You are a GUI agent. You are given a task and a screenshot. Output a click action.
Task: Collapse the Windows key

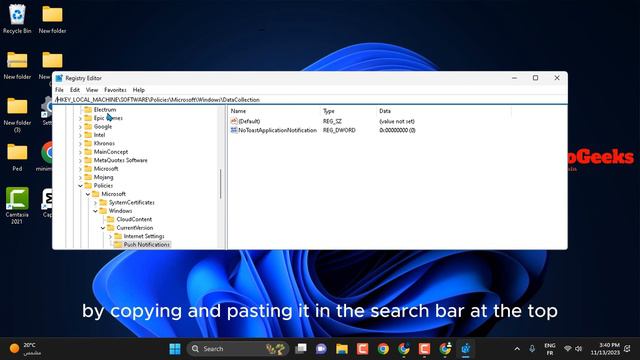96,211
